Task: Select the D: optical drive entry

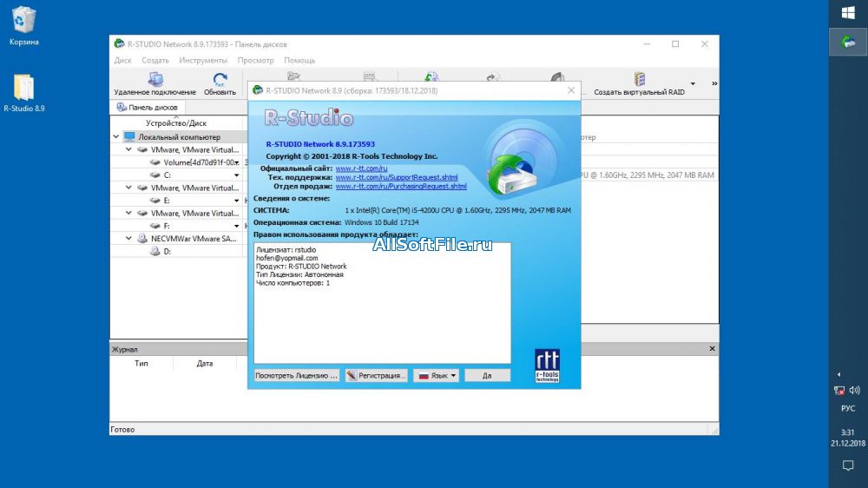Action: click(x=167, y=251)
